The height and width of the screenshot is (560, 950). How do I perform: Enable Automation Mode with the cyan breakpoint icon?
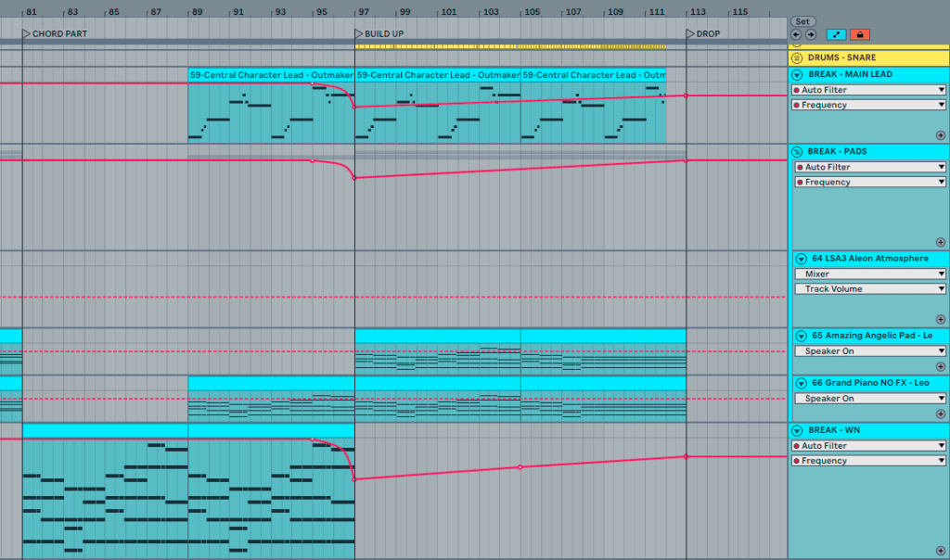coord(836,34)
